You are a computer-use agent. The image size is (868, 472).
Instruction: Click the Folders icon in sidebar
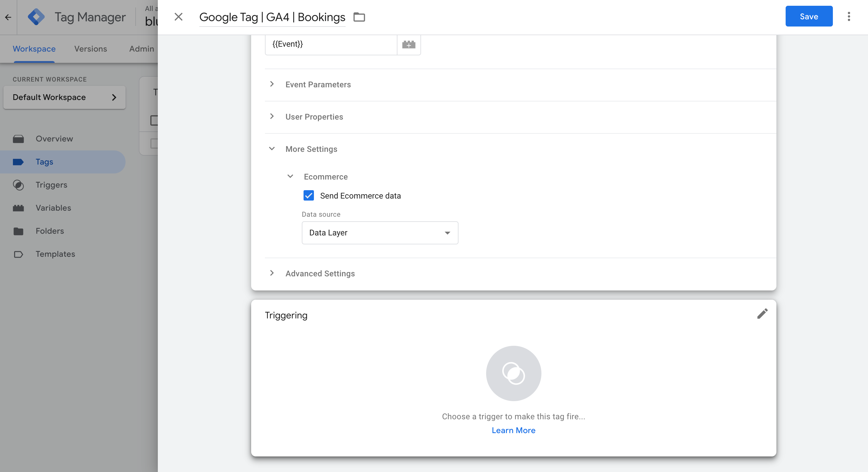(18, 231)
